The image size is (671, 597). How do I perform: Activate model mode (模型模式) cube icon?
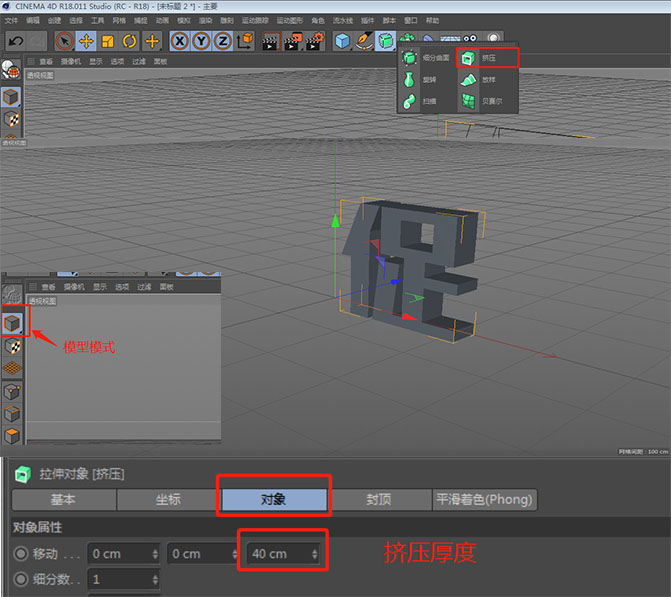click(x=12, y=323)
